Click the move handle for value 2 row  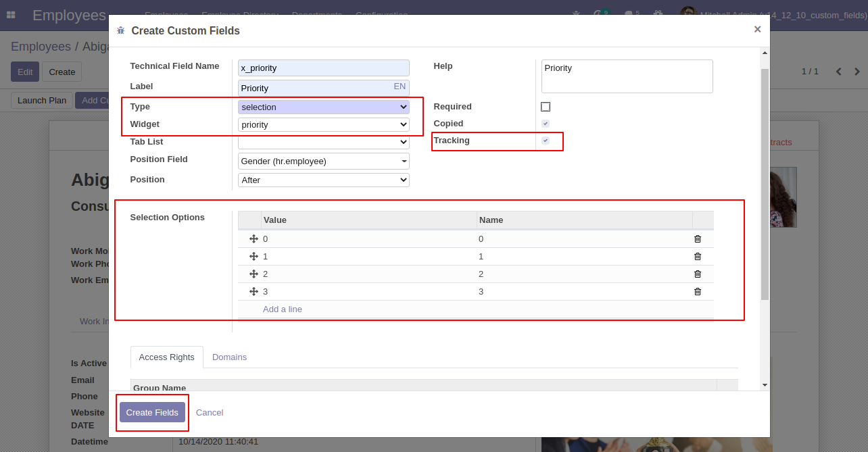[254, 274]
